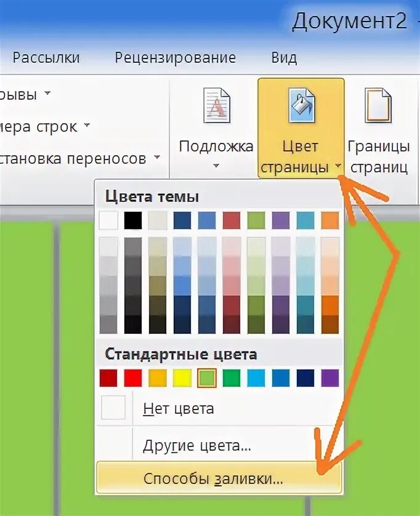Select red theme color in top row
The image size is (420, 516).
point(232,220)
